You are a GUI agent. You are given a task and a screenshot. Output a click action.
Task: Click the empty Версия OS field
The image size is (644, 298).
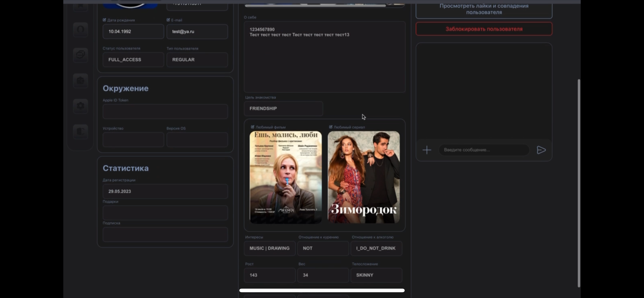coord(197,140)
